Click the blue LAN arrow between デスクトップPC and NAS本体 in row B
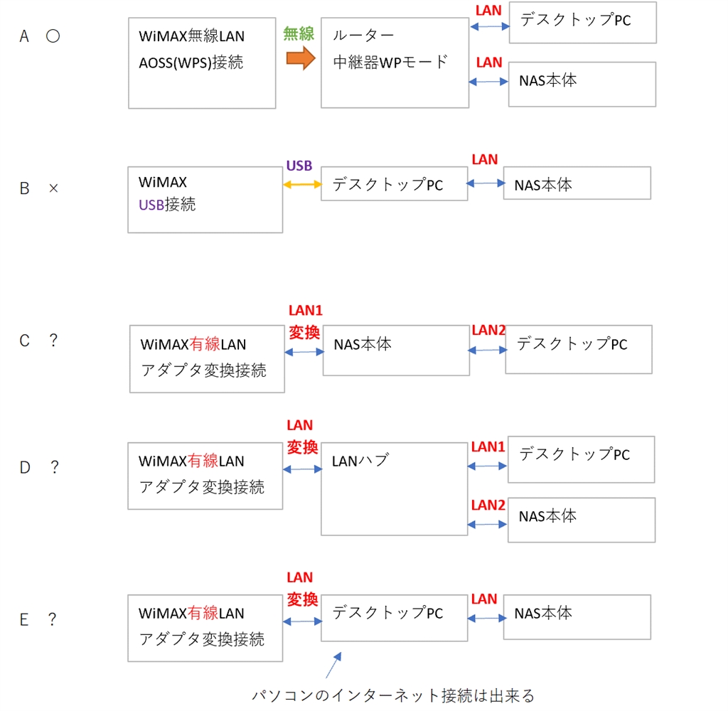The width and height of the screenshot is (728, 711). pyautogui.click(x=486, y=183)
